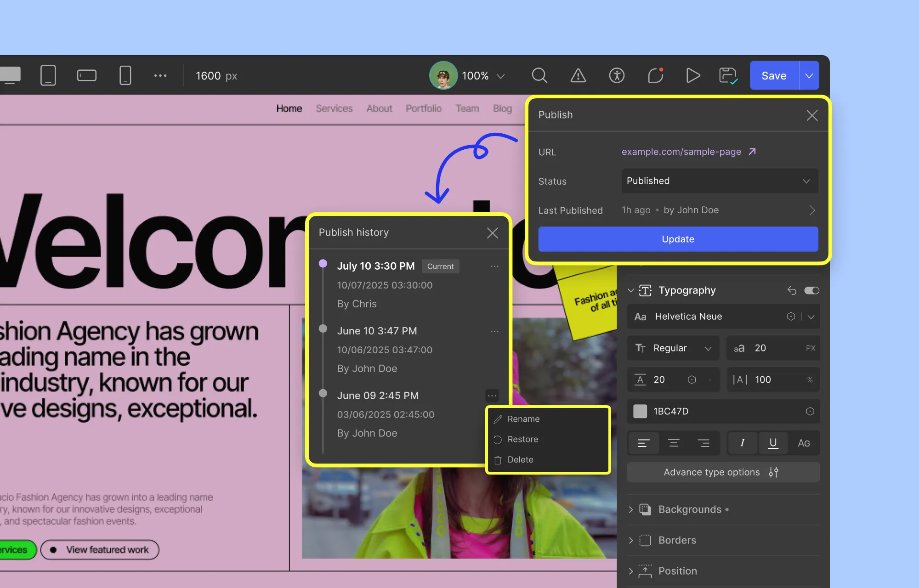Open the accessibility checker icon
The height and width of the screenshot is (588, 919).
[617, 75]
